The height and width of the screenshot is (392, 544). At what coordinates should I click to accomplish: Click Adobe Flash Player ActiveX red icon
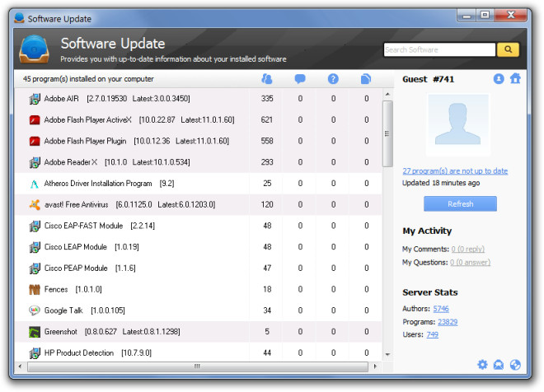[35, 120]
